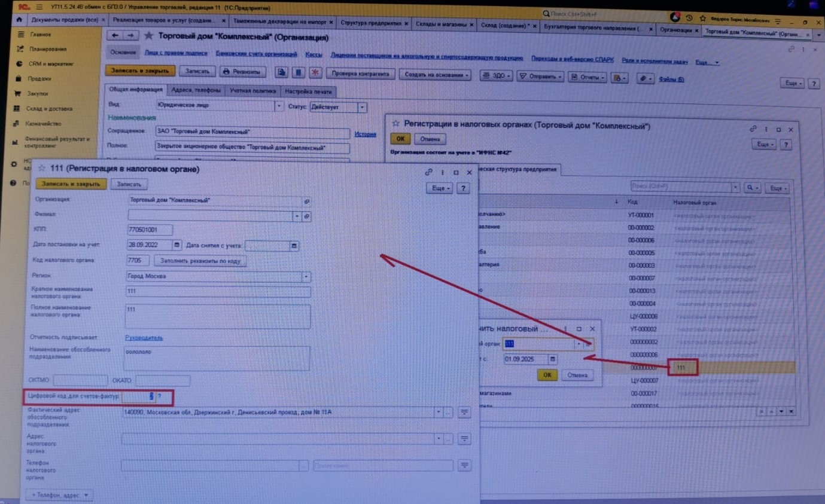Expand the Вид dropdown (Юридическое лицо)
This screenshot has height=504, width=825.
point(279,106)
